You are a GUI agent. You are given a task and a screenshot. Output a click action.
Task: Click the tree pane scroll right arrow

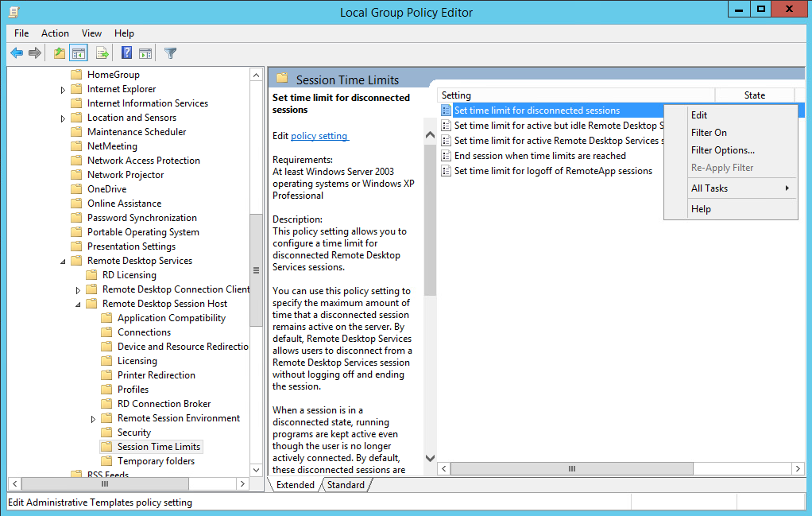click(x=242, y=483)
